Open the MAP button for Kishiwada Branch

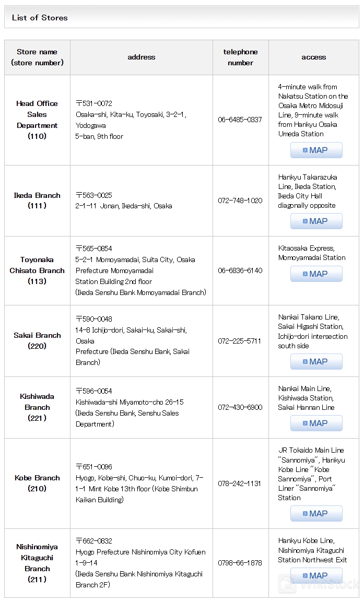pos(316,423)
